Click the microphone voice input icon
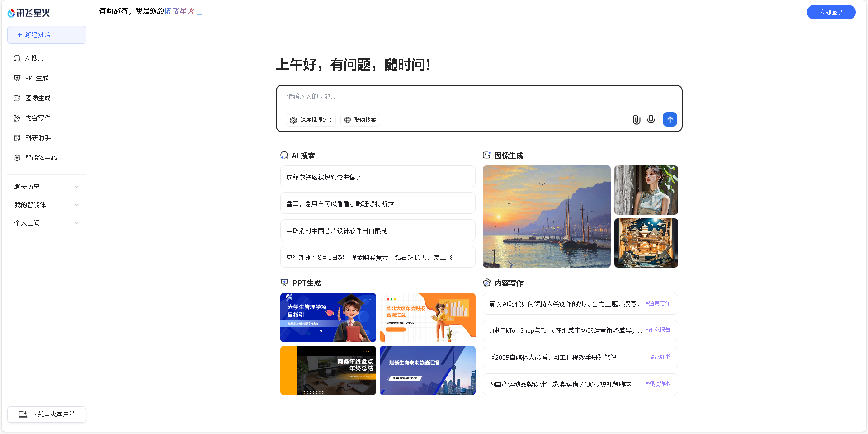 651,119
